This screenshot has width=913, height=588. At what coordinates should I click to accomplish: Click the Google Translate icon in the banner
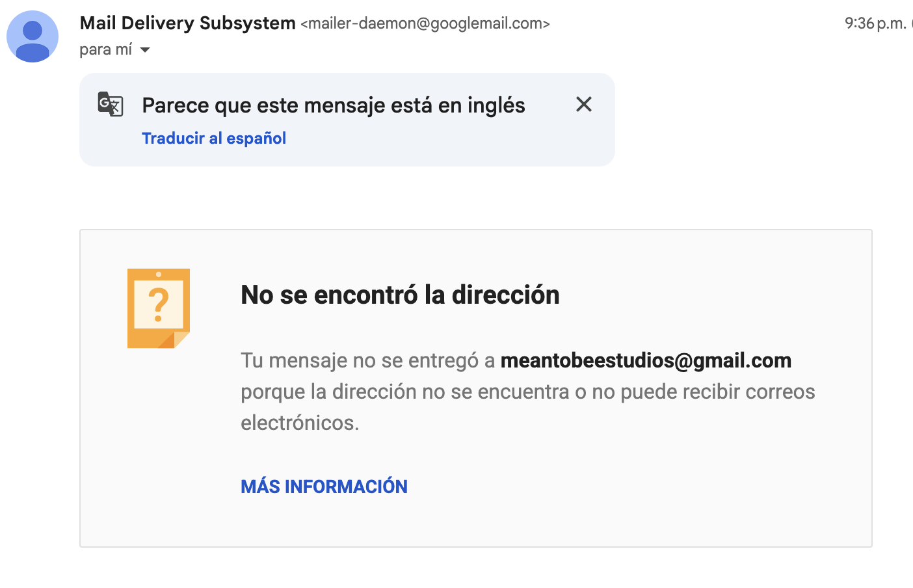111,104
